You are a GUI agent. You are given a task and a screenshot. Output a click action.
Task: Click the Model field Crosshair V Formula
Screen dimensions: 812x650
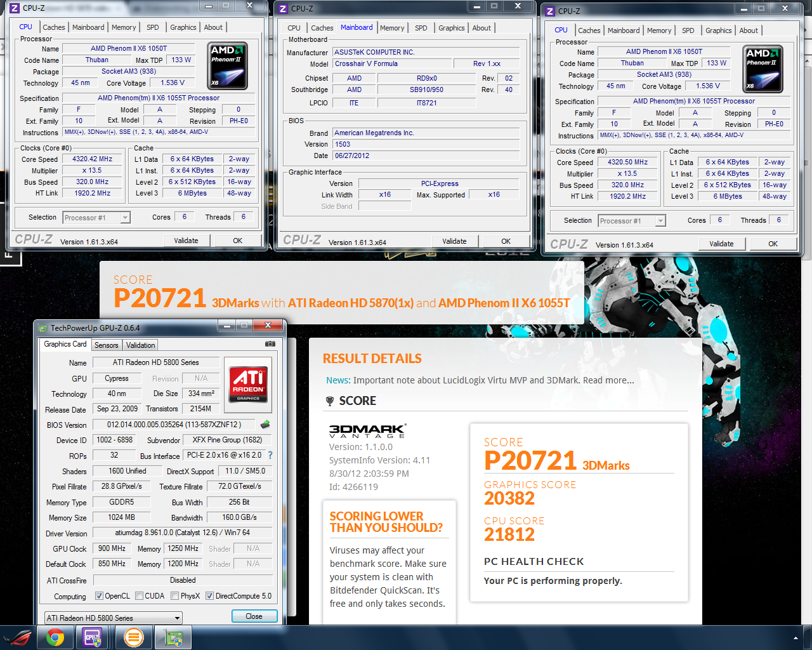[392, 63]
